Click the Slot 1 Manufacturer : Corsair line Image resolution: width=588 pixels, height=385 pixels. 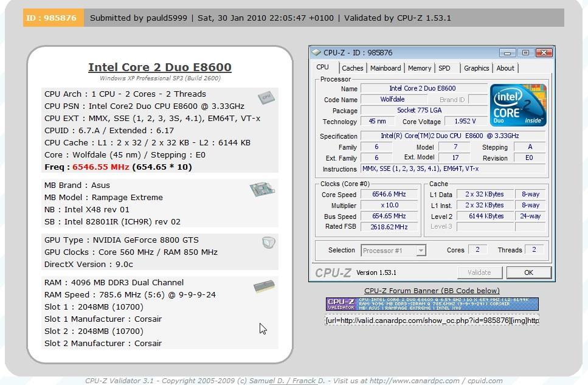(103, 319)
